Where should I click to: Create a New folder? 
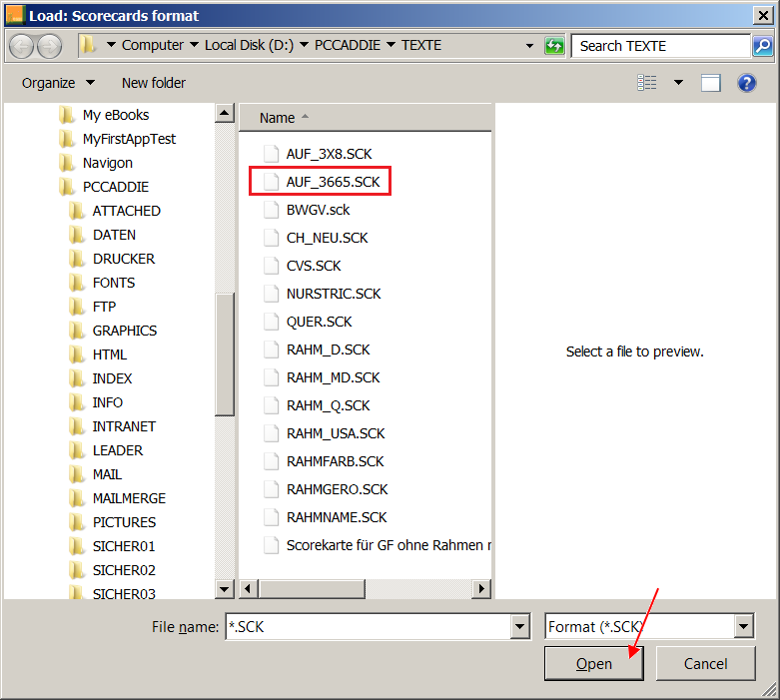(x=153, y=83)
